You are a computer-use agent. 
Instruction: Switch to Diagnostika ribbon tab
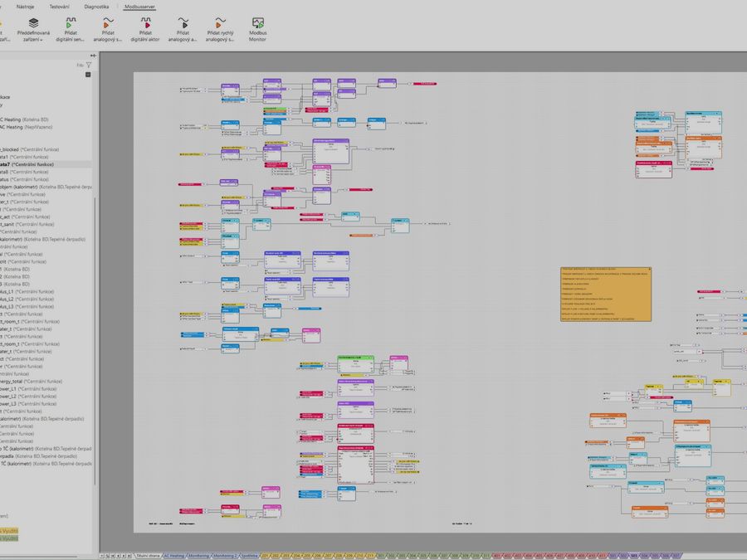96,7
